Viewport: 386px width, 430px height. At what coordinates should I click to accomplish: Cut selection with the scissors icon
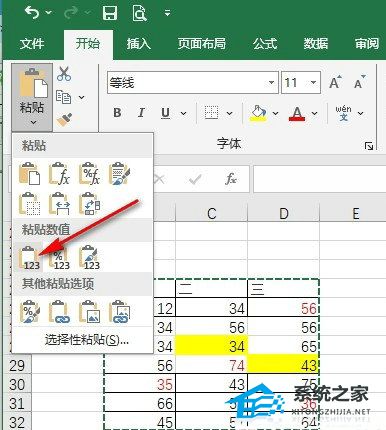click(64, 74)
